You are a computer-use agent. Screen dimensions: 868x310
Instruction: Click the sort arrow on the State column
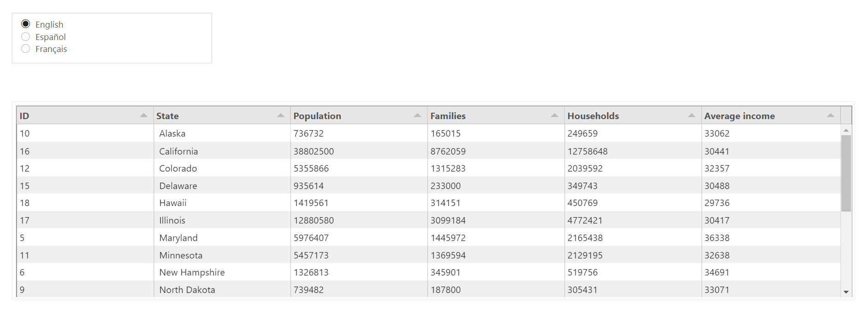tap(280, 115)
